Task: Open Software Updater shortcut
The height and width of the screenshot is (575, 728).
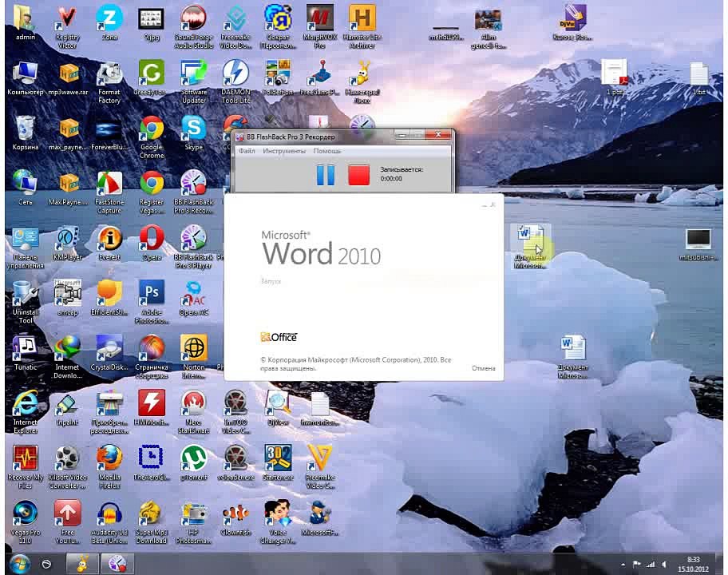Action: [x=194, y=82]
